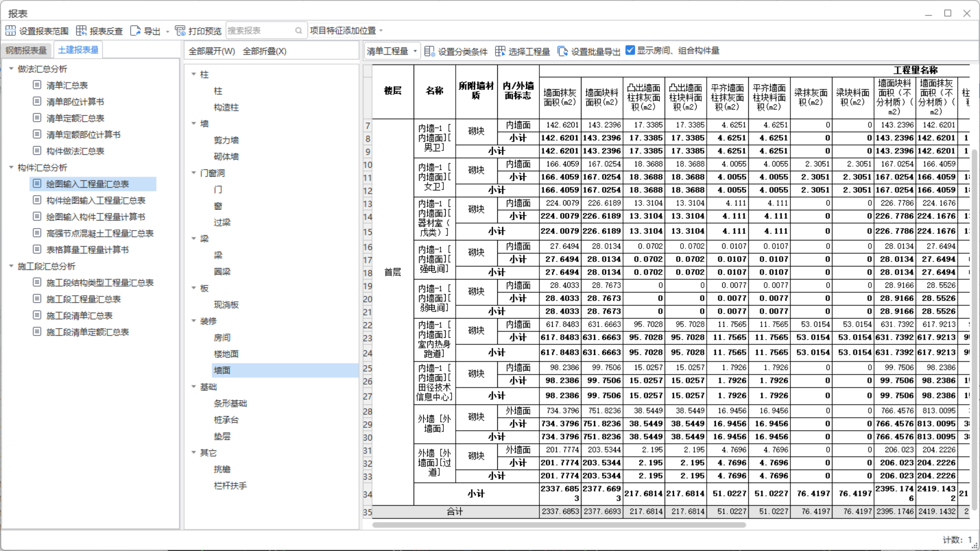Collapse the 柱 category node
980x551 pixels.
point(194,74)
